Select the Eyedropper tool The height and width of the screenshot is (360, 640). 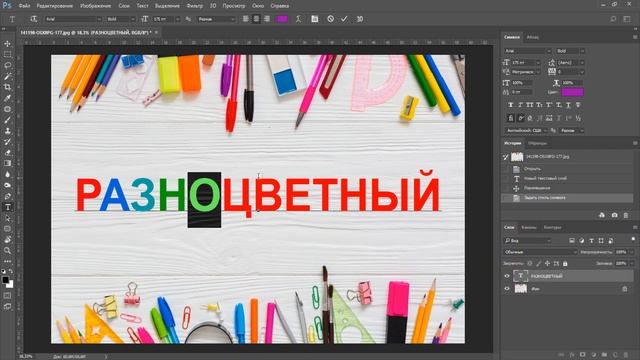(8, 98)
